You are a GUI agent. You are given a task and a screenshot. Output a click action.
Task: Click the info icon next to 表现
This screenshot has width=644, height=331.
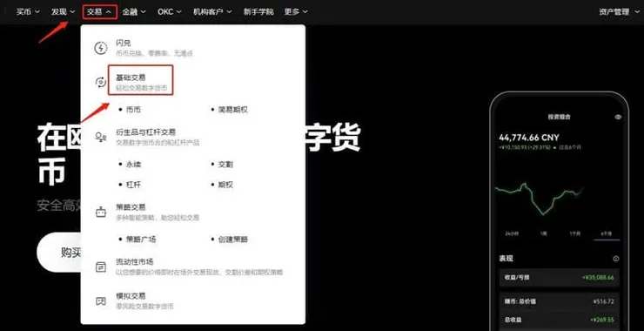[615, 259]
